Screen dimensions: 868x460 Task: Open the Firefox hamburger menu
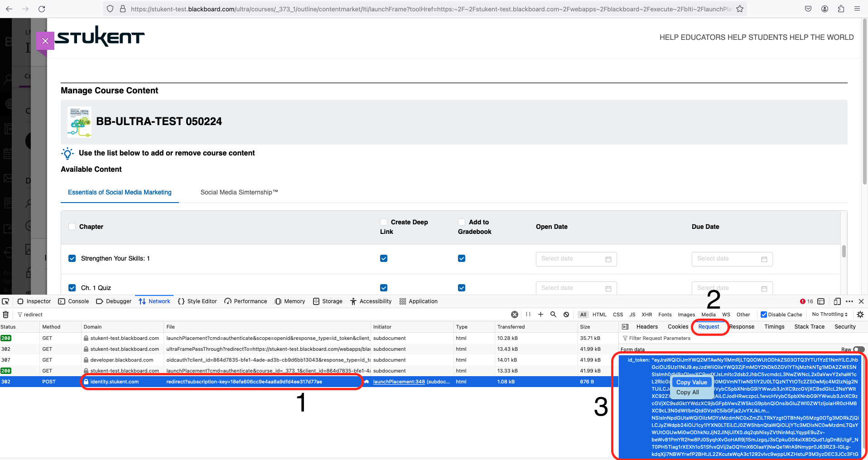point(857,9)
